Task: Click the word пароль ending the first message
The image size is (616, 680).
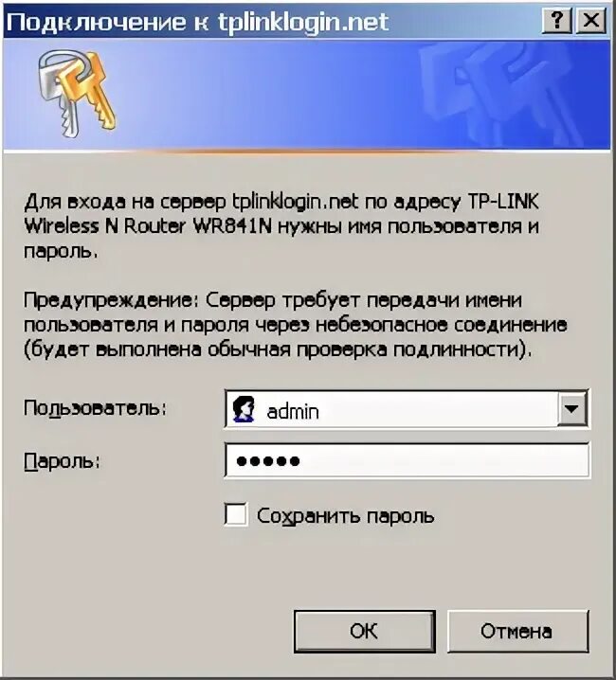Action: [x=61, y=252]
